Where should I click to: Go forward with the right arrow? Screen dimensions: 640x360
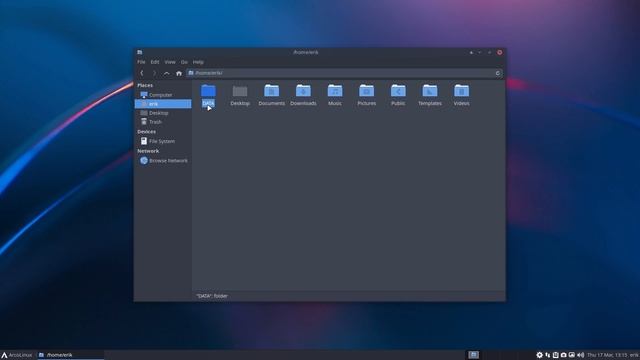(x=154, y=73)
